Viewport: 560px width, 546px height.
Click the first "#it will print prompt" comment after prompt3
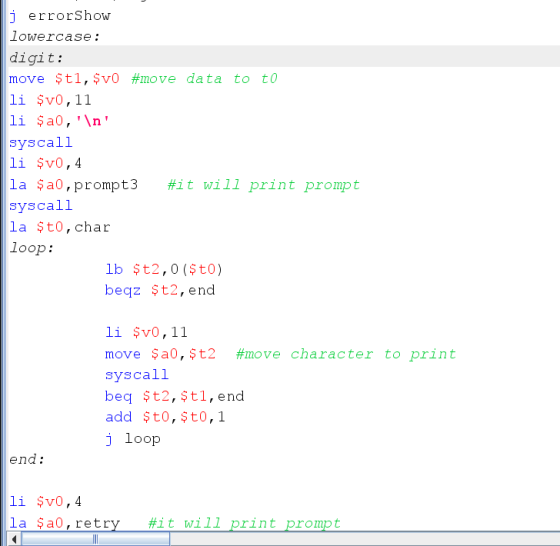(264, 185)
